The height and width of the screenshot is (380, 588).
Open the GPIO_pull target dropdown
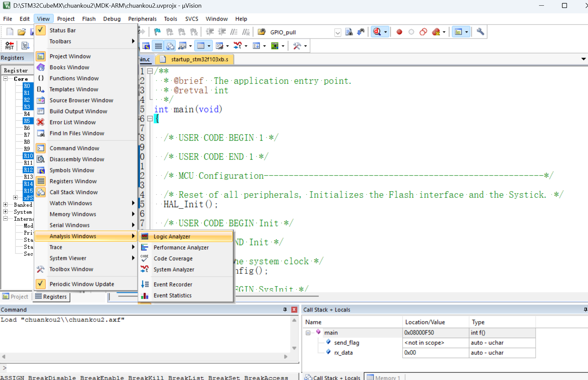point(338,32)
